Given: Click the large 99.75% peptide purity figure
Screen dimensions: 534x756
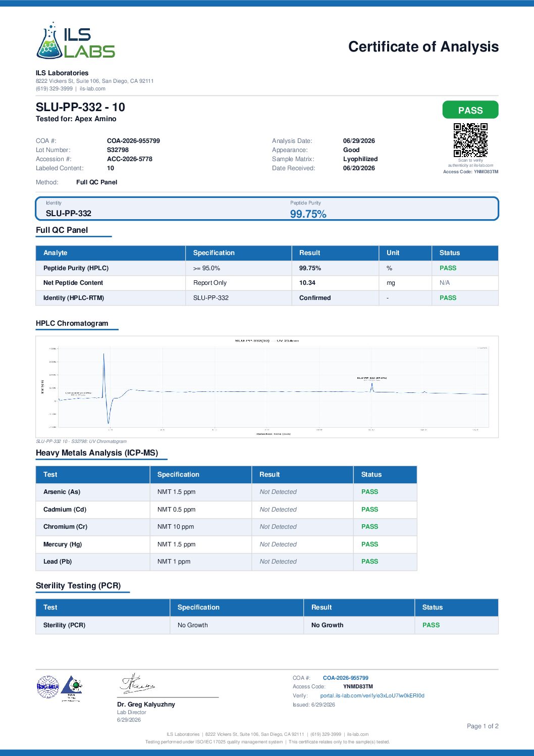Looking at the screenshot, I should point(308,214).
